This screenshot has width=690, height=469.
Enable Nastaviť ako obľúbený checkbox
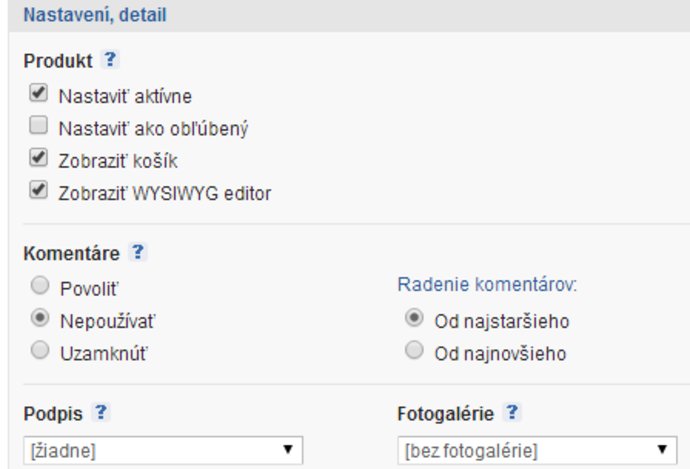[38, 127]
